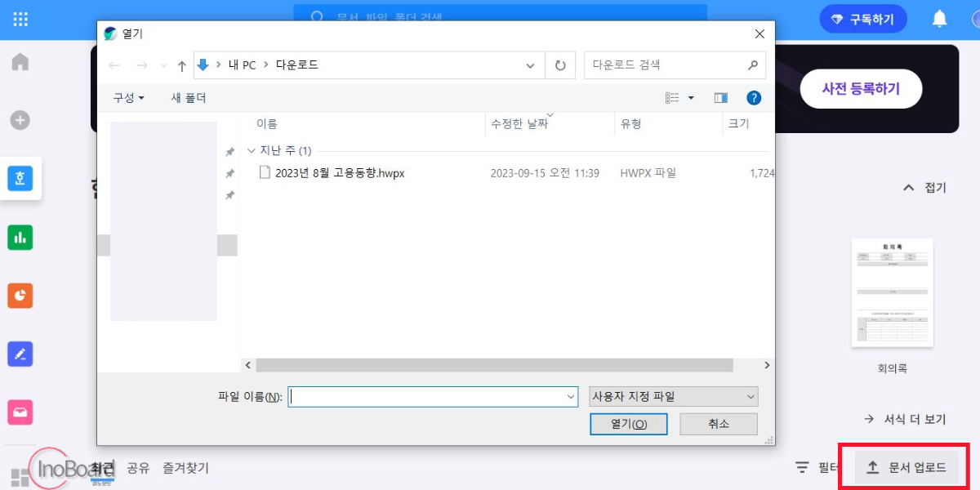This screenshot has height=490, width=980.
Task: Click the 회의록 template caption
Action: [891, 369]
